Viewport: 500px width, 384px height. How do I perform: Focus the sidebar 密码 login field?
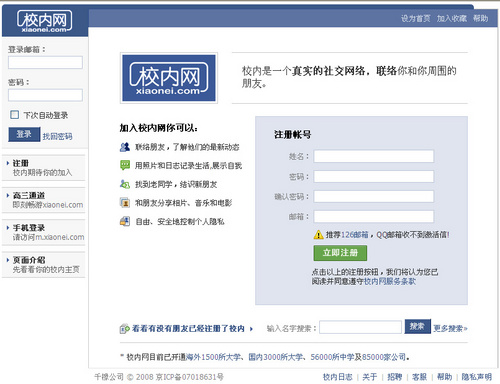pos(45,95)
